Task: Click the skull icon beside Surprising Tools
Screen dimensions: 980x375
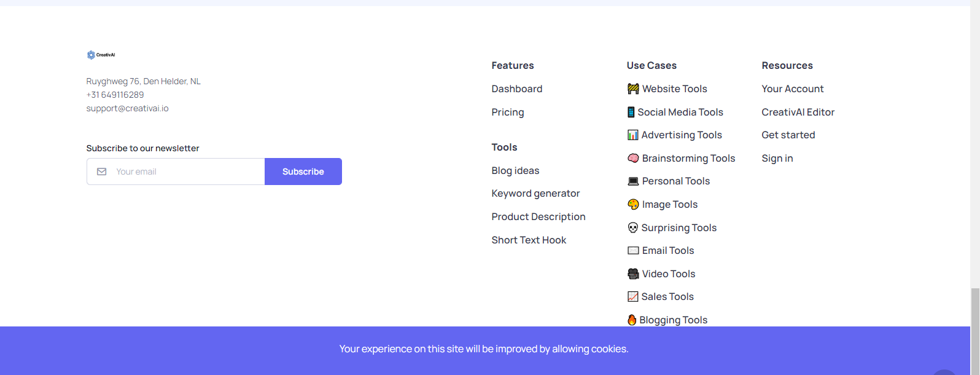Action: pyautogui.click(x=632, y=227)
